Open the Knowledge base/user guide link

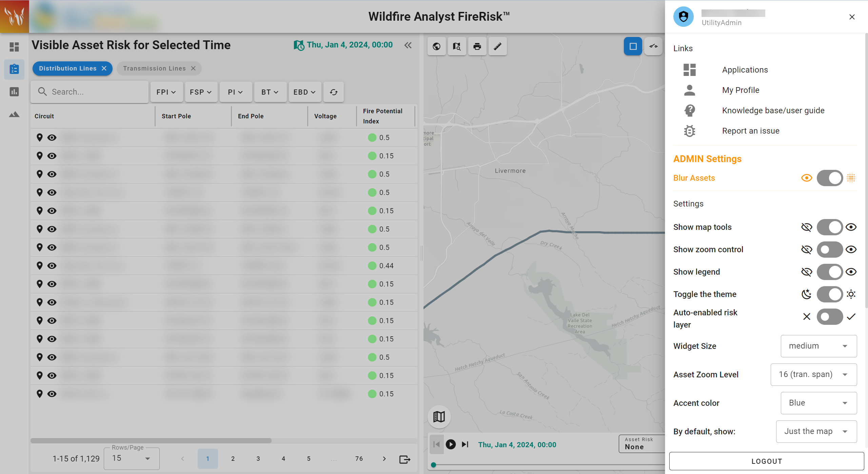pos(773,111)
